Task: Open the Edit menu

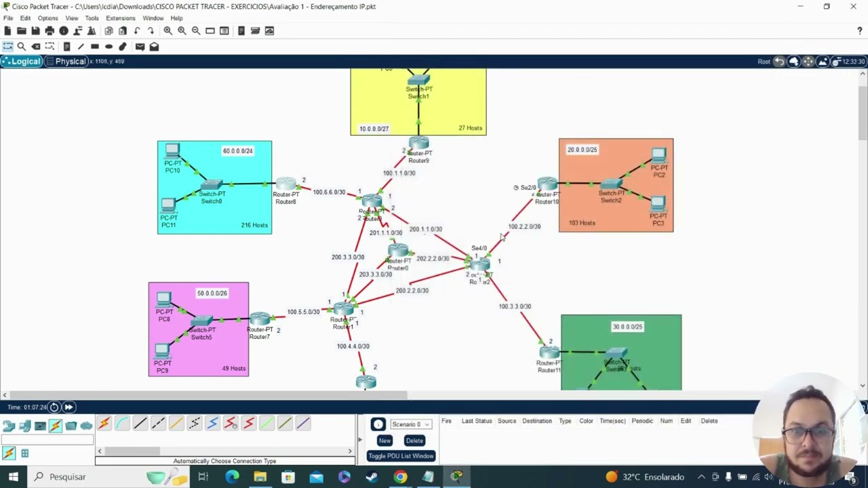Action: (25, 18)
